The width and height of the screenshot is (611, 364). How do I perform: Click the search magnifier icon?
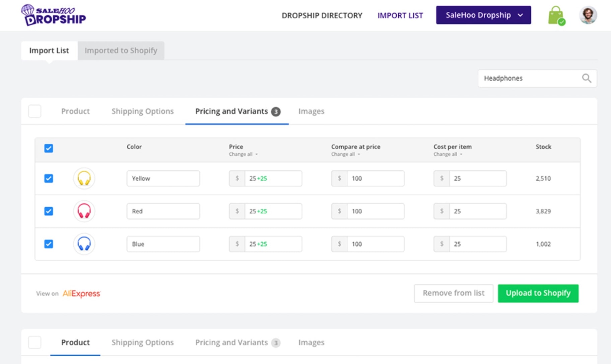[x=586, y=78]
